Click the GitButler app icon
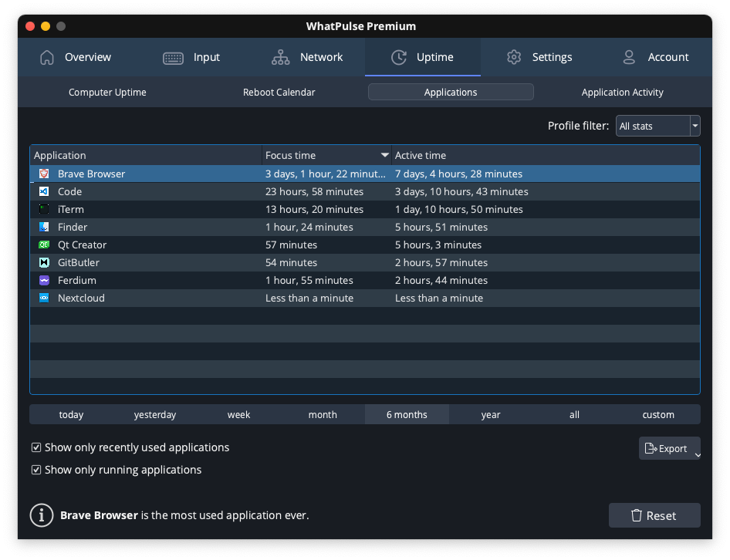Image resolution: width=730 pixels, height=560 pixels. coord(44,262)
